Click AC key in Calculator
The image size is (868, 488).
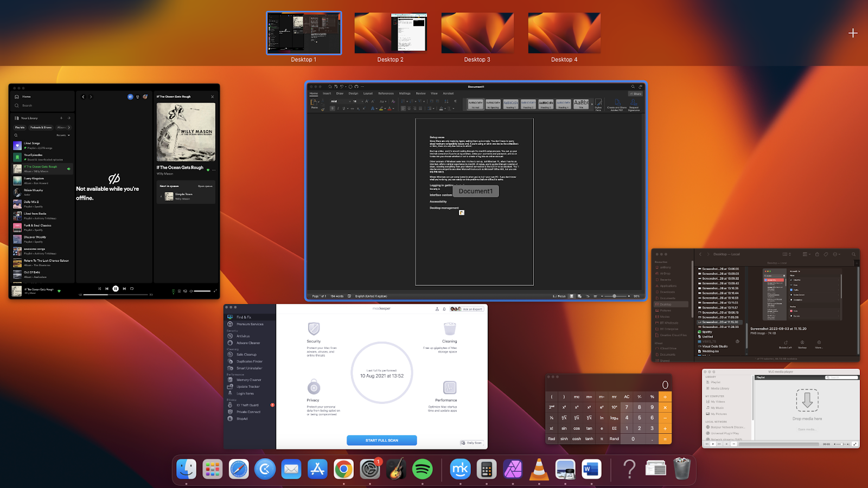pyautogui.click(x=627, y=397)
